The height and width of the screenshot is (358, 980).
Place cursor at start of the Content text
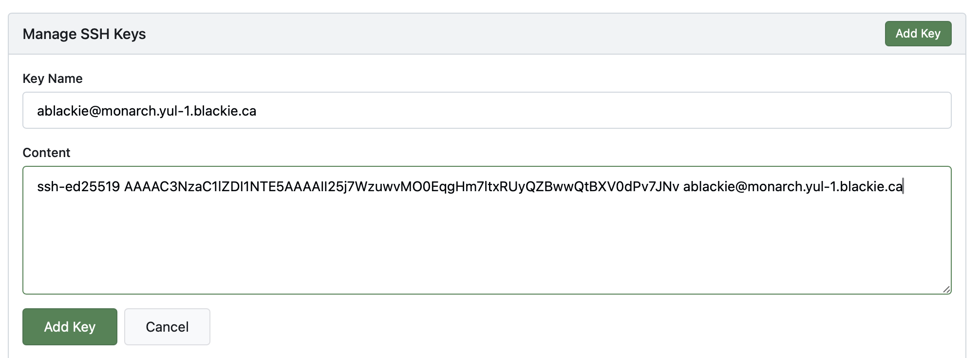click(38, 187)
